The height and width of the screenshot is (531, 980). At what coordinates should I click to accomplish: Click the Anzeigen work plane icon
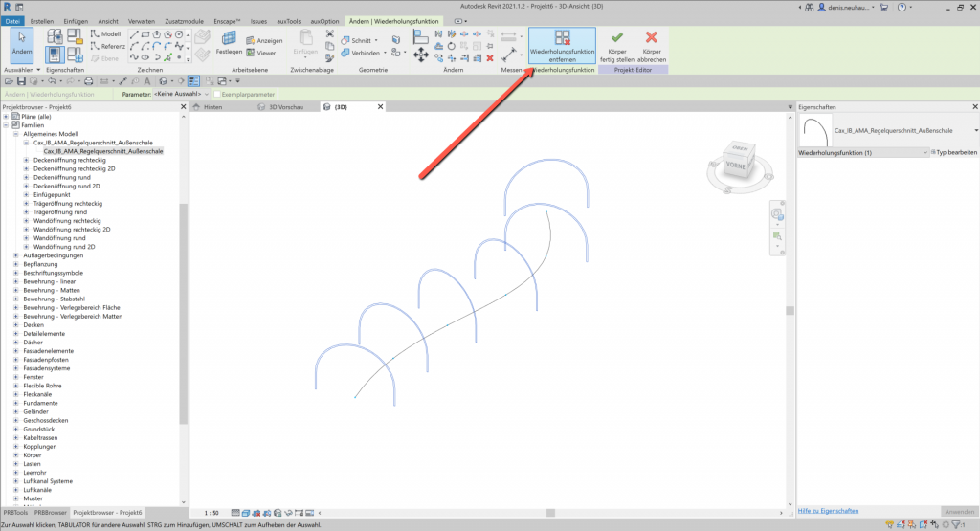[x=262, y=40]
